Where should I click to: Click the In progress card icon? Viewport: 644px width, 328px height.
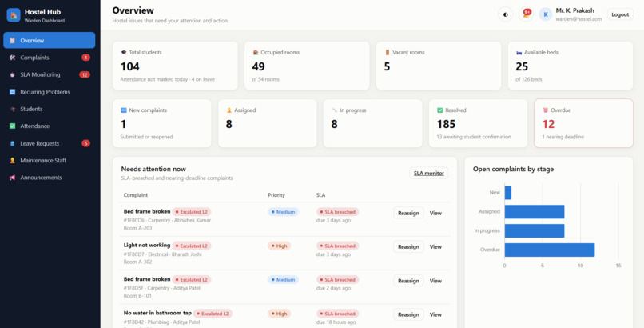click(334, 110)
